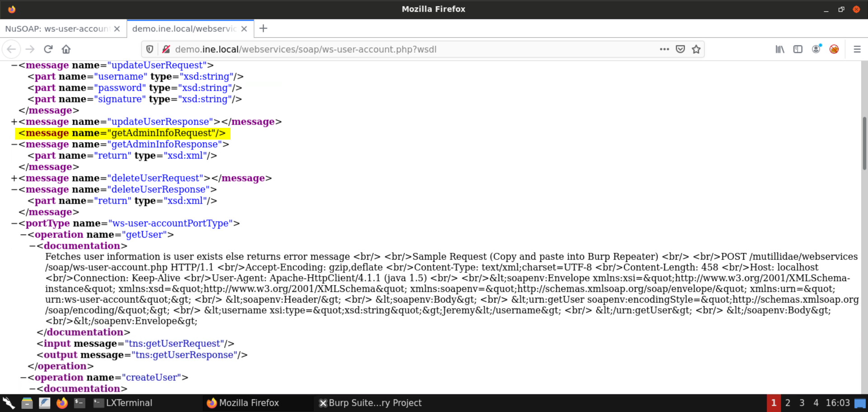Open a new browser tab
Image resolution: width=868 pixels, height=412 pixels.
pos(263,28)
